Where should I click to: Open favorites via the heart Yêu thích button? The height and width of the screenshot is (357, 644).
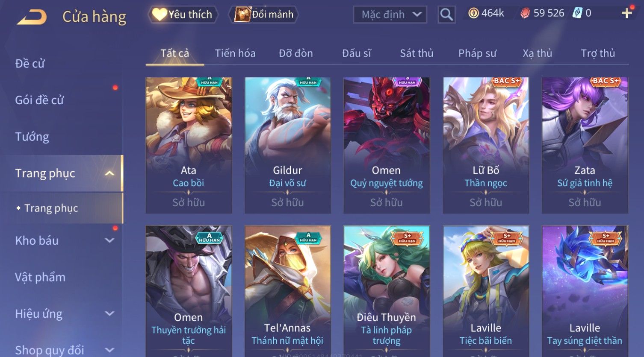183,15
